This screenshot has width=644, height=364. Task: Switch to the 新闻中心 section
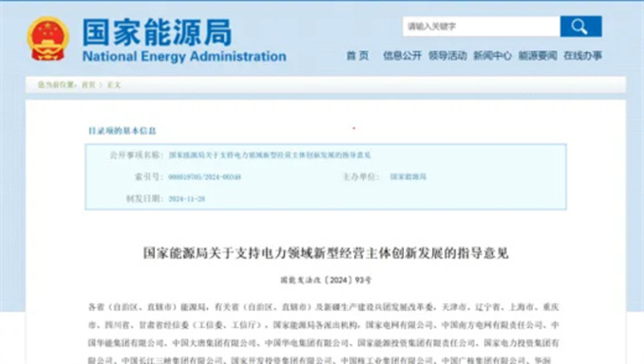(492, 55)
